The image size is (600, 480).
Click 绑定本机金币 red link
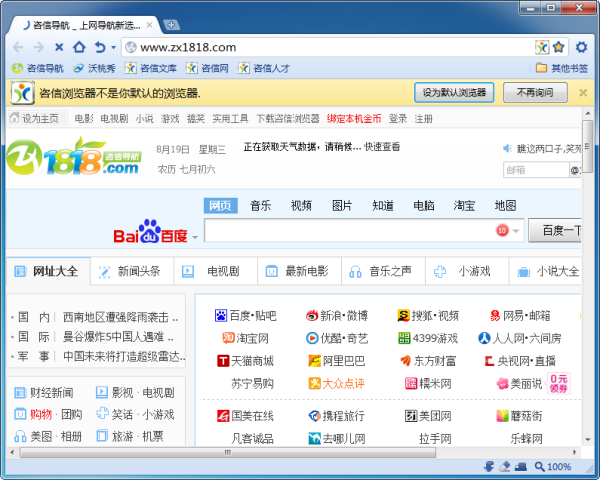354,119
